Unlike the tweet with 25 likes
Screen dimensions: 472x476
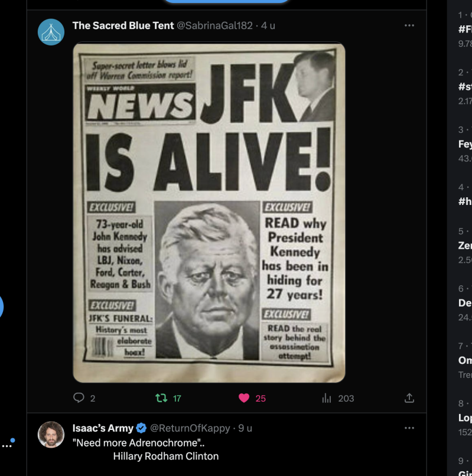coord(244,398)
